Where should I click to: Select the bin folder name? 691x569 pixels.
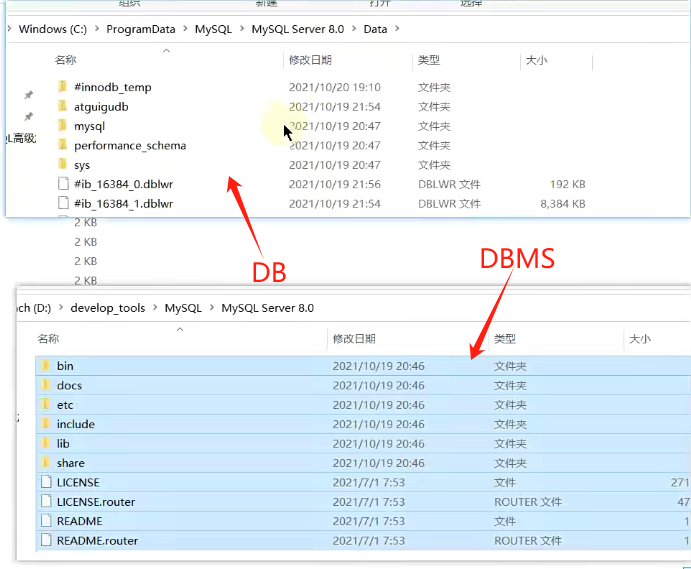[x=65, y=366]
